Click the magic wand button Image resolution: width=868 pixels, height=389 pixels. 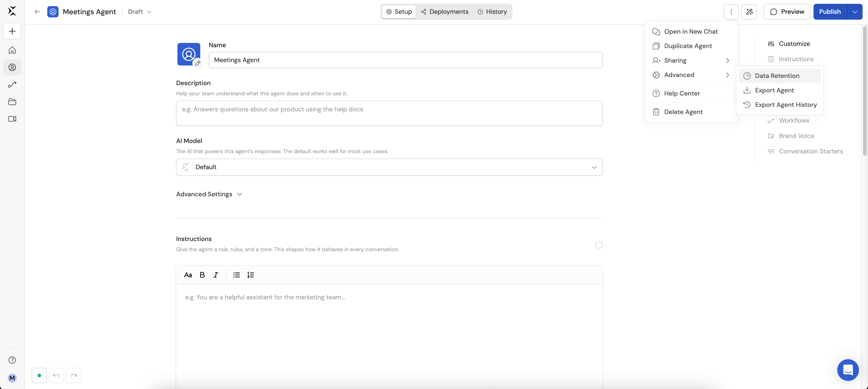pyautogui.click(x=749, y=12)
